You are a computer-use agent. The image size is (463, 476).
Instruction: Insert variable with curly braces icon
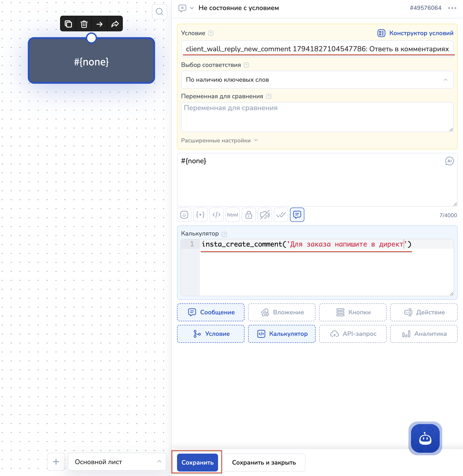(200, 215)
